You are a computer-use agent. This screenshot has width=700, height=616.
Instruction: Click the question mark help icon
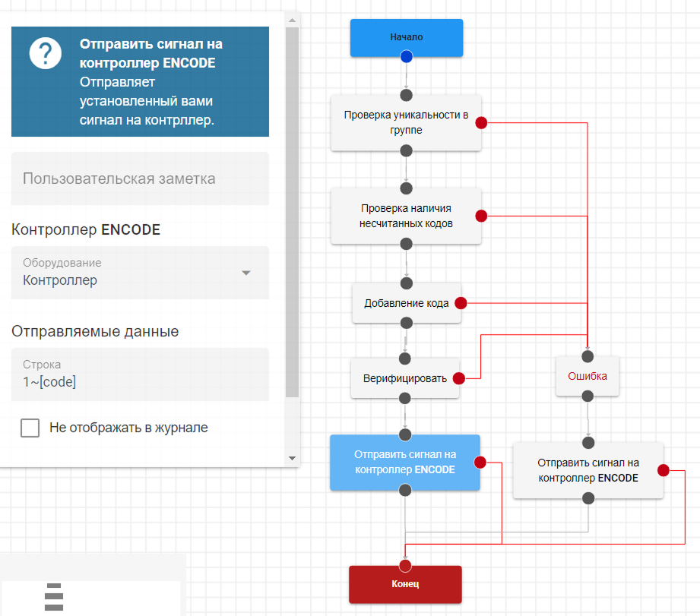click(x=46, y=52)
